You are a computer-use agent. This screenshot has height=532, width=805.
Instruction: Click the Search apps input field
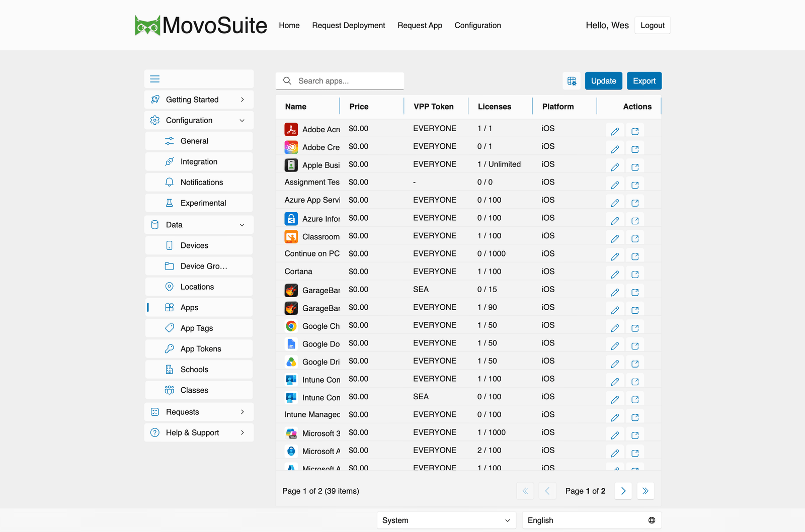[340, 81]
